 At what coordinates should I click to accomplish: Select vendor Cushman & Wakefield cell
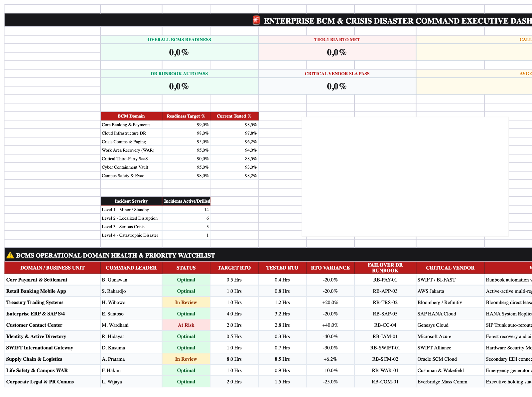pyautogui.click(x=450, y=370)
